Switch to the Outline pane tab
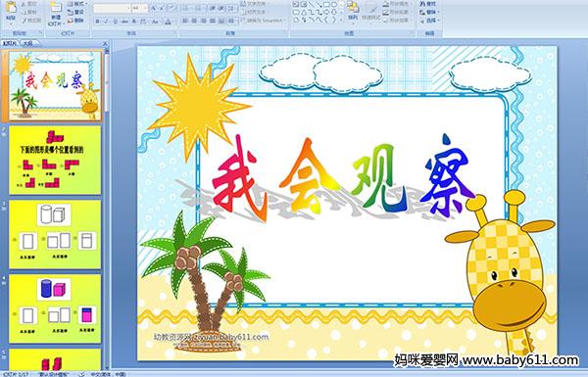 (x=28, y=43)
